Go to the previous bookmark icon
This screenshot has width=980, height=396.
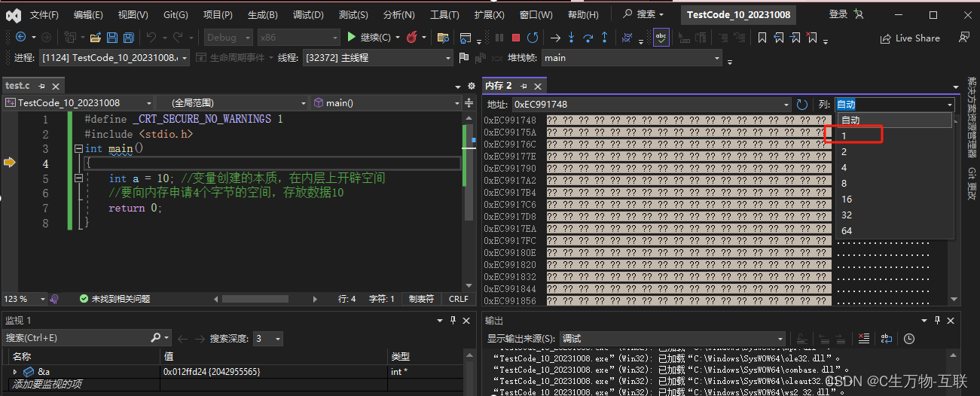coord(779,37)
